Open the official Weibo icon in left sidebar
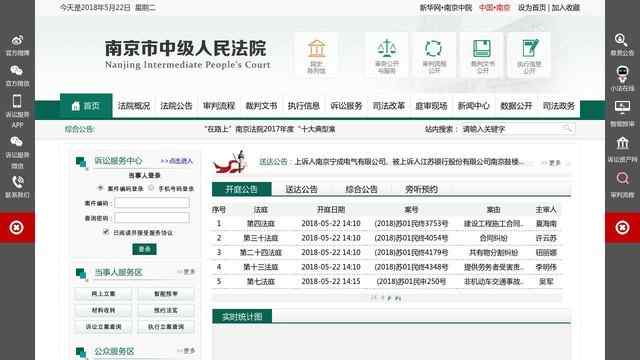Image resolution: width=640 pixels, height=360 pixels. tap(17, 41)
